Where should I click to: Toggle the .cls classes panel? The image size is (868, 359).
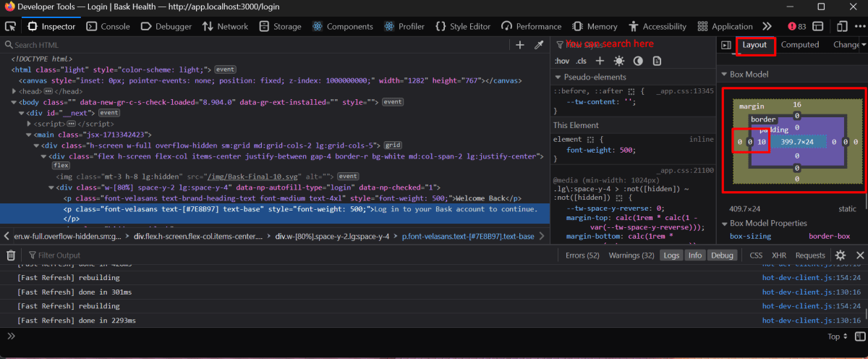(x=582, y=61)
